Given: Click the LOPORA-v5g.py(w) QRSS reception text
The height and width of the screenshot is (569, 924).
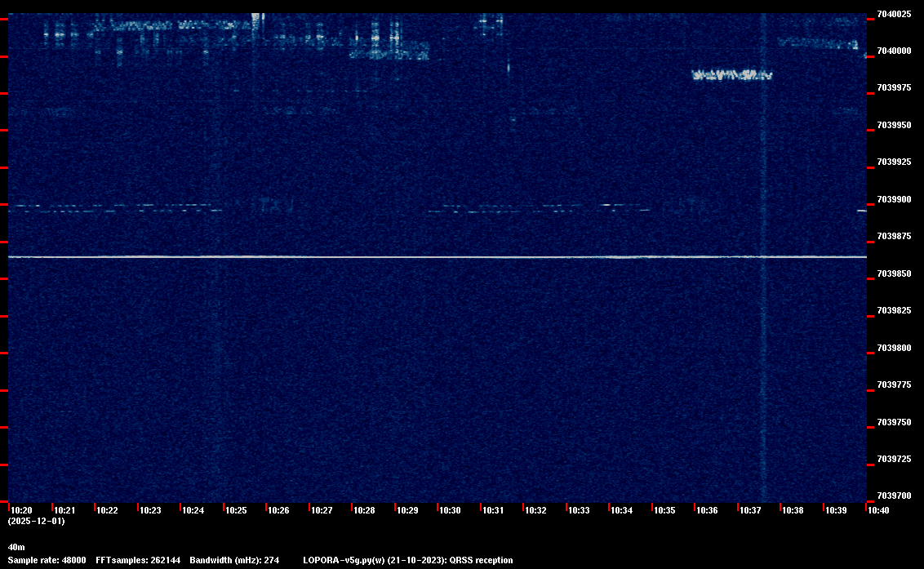Looking at the screenshot, I should coord(408,560).
